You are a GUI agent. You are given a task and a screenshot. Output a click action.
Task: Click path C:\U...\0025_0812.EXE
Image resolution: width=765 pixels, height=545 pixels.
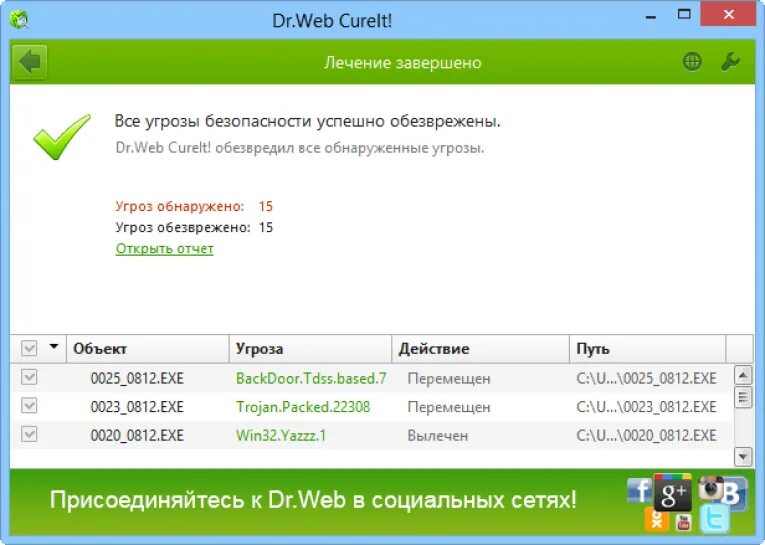(646, 379)
